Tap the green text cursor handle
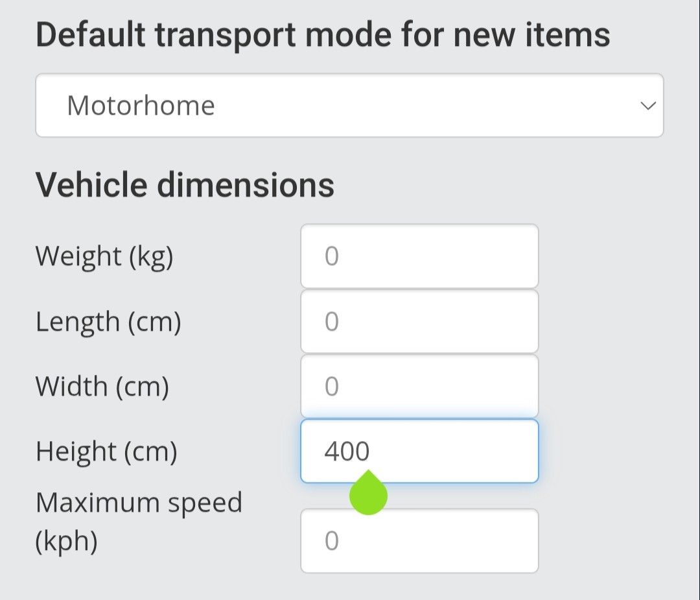 click(x=368, y=494)
